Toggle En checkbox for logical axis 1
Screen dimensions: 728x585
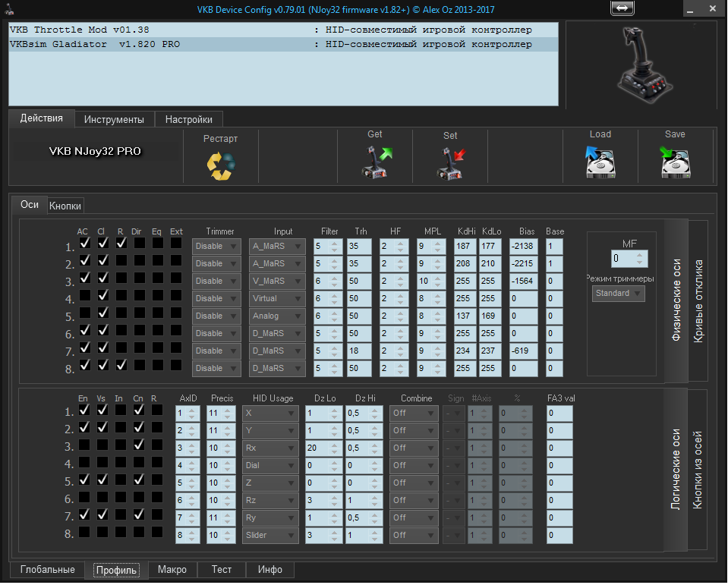tap(84, 410)
